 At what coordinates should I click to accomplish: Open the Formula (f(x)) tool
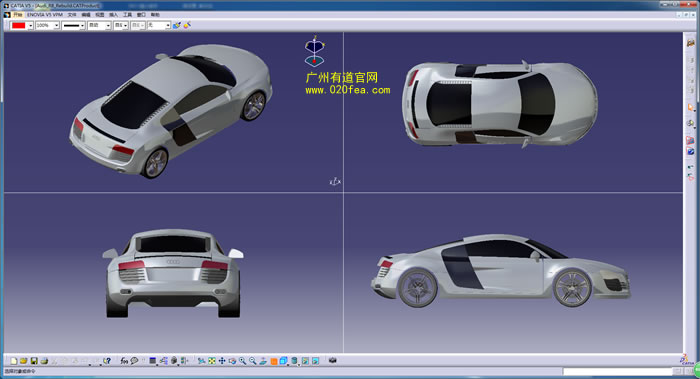[124, 361]
